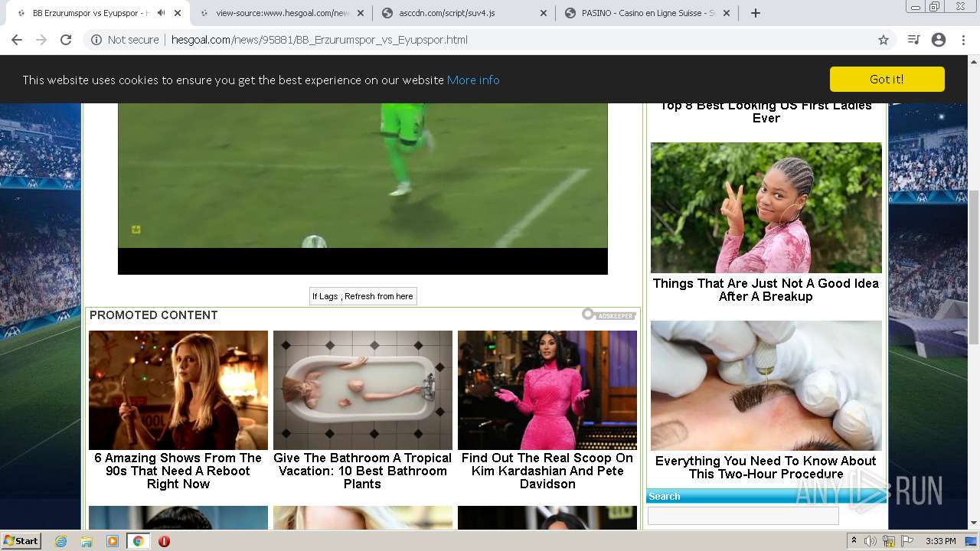
Task: Open the Windows Start menu
Action: tap(21, 541)
